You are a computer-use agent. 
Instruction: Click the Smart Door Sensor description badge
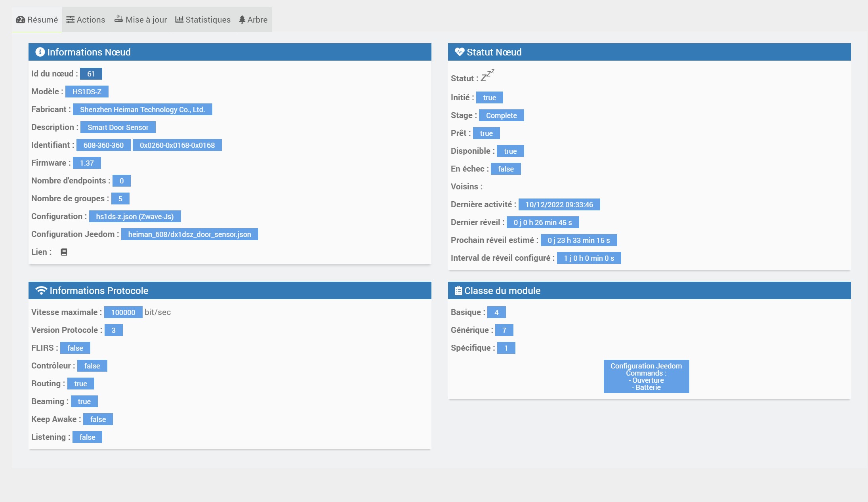click(118, 127)
